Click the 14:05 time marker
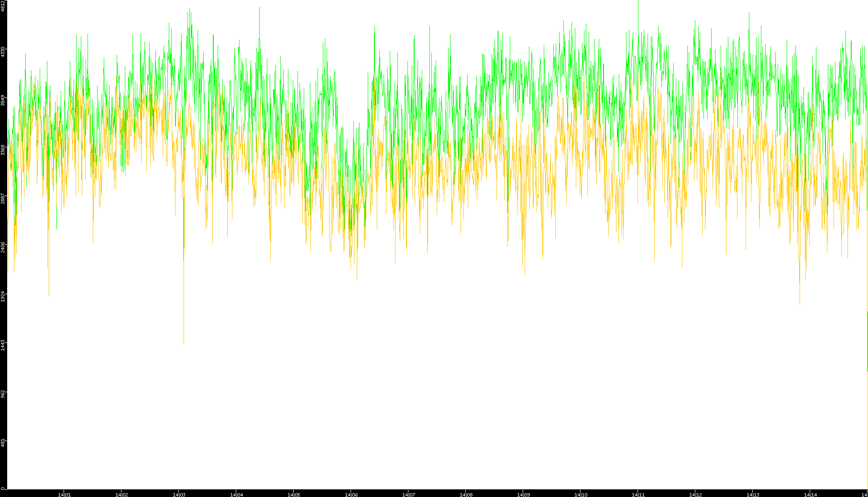The height and width of the screenshot is (497, 868). [294, 494]
